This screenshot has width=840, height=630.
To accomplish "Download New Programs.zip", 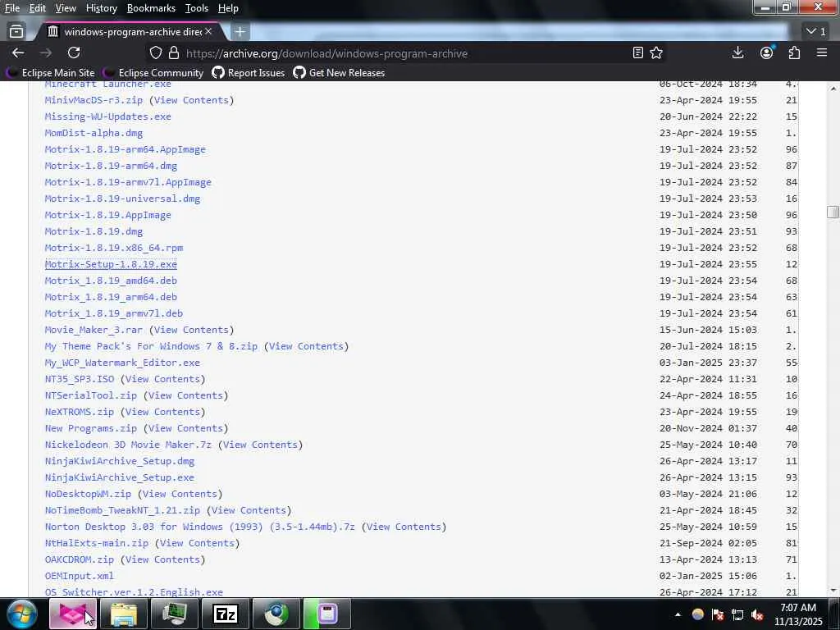I will click(90, 428).
